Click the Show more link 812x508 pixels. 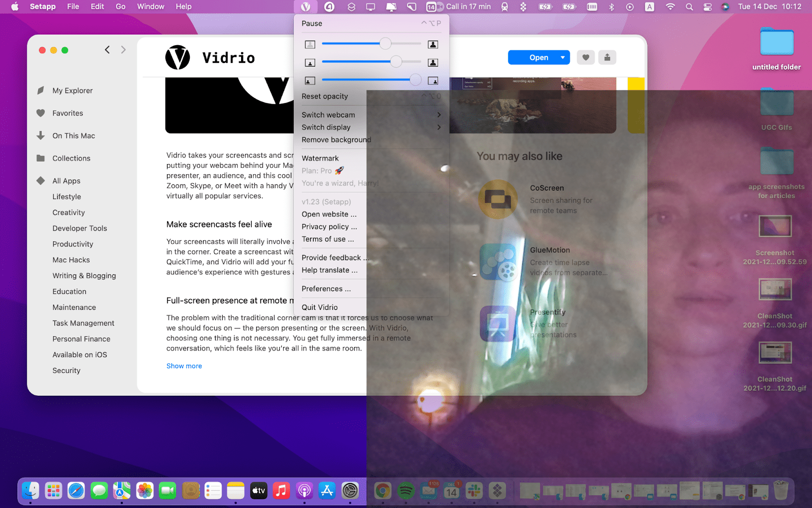(x=184, y=366)
